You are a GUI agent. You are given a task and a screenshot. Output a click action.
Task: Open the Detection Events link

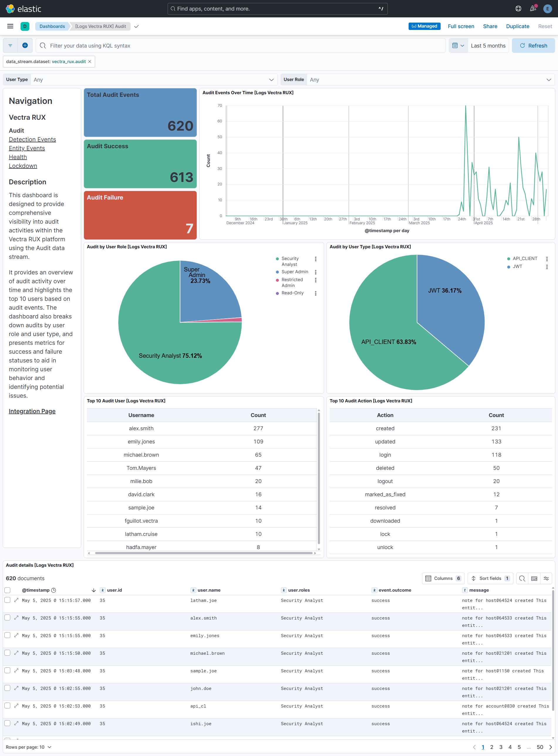pos(32,139)
